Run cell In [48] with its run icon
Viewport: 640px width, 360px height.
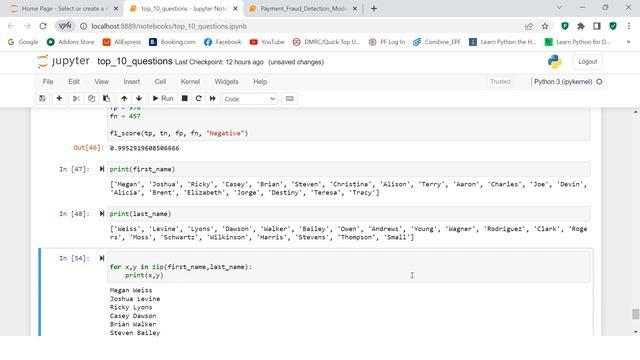(102, 213)
